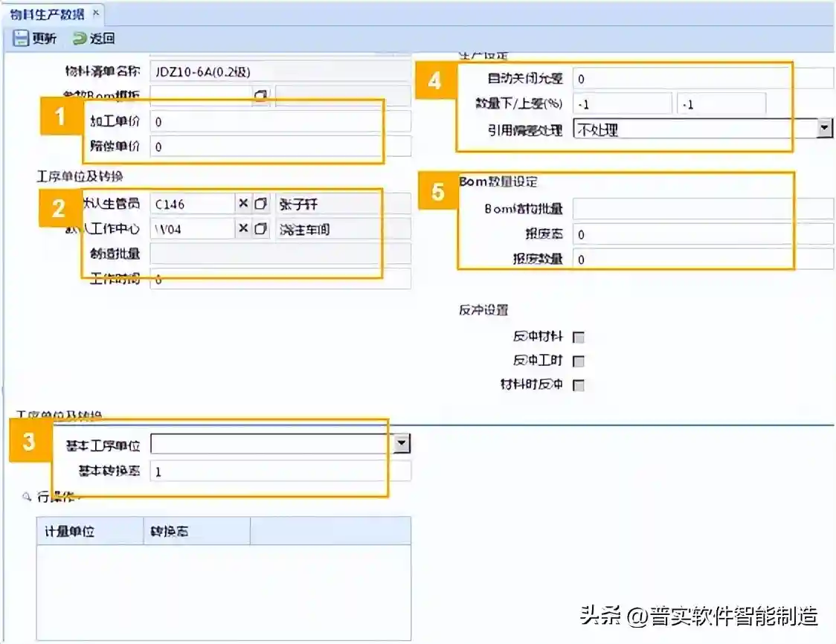Toggle the 反冲工时 checkbox
The height and width of the screenshot is (644, 836).
point(579,361)
